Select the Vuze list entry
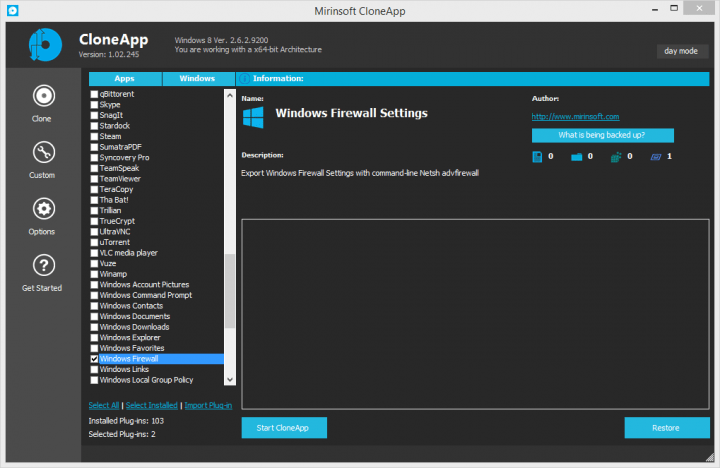This screenshot has height=468, width=720. coord(108,264)
